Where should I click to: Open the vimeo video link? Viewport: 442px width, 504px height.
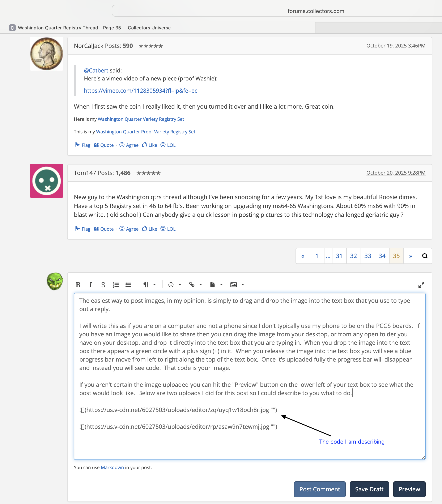140,91
